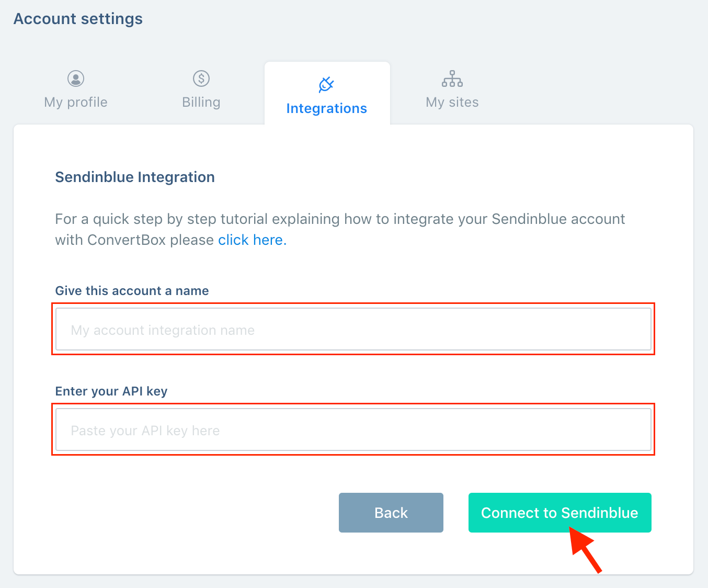Click the Sendinblue Integration section heading
Image resolution: width=708 pixels, height=588 pixels.
click(x=135, y=177)
